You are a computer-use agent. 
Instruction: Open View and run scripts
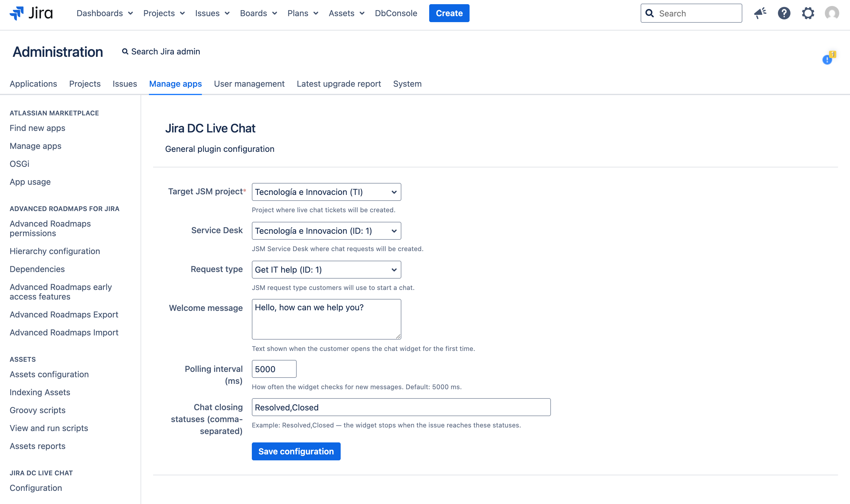click(48, 429)
